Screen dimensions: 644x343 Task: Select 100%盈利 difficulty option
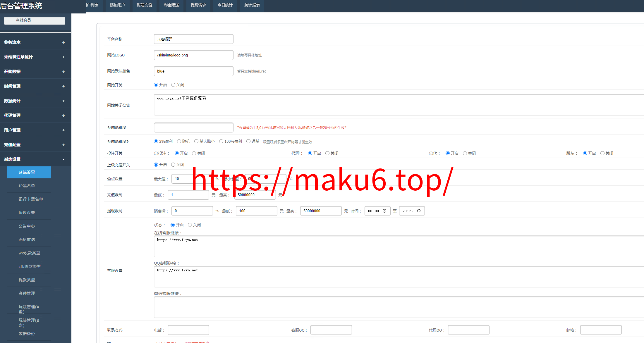[x=221, y=142]
